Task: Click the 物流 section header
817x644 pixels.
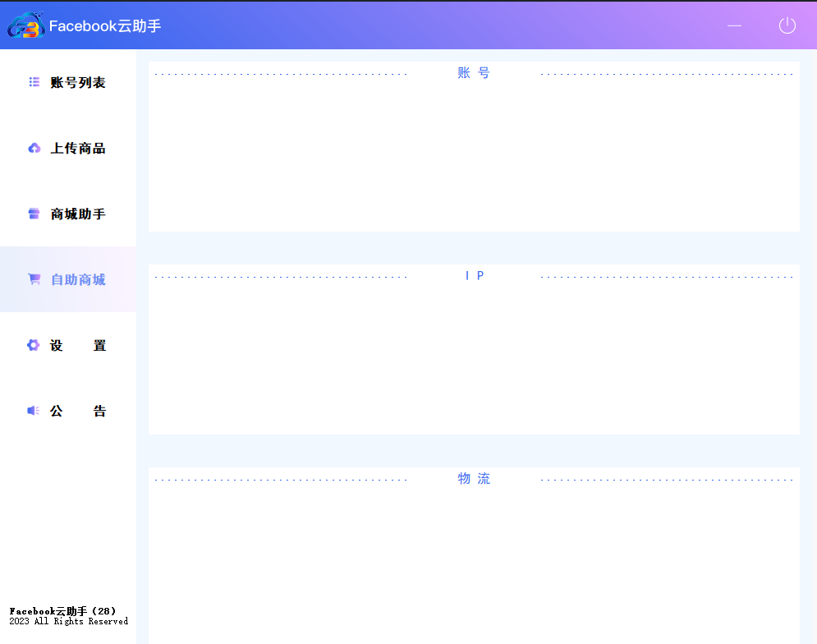Action: tap(474, 479)
